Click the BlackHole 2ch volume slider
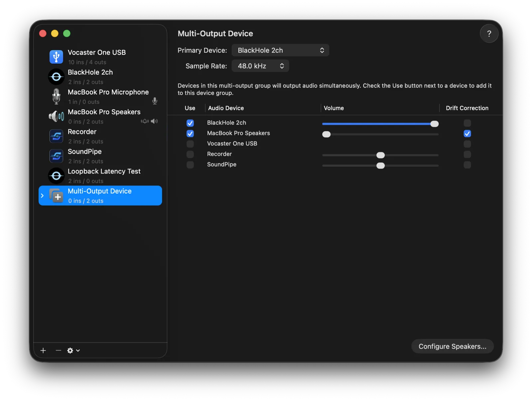The width and height of the screenshot is (532, 401). [x=380, y=124]
